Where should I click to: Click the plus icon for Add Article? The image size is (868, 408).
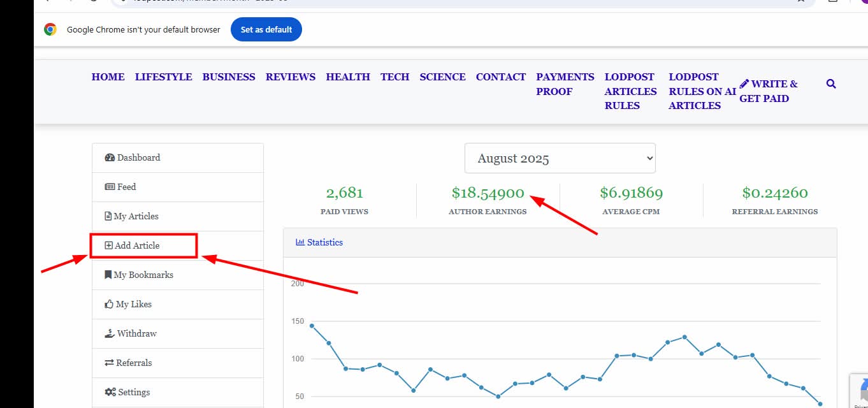pos(108,245)
